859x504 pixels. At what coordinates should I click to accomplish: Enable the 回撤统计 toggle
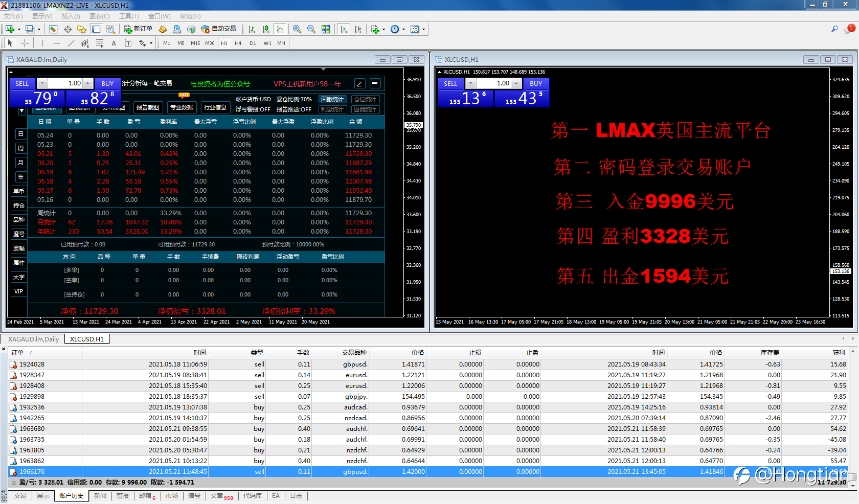click(x=333, y=99)
